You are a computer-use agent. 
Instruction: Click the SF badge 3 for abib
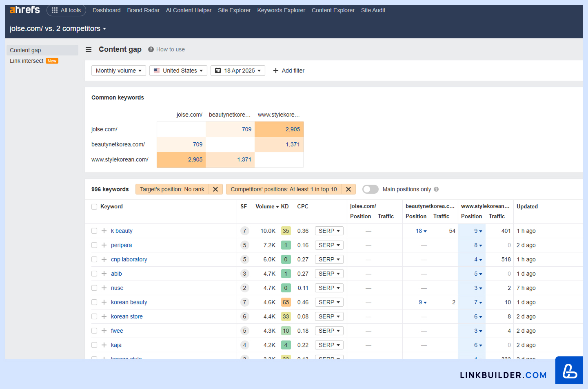tap(244, 274)
